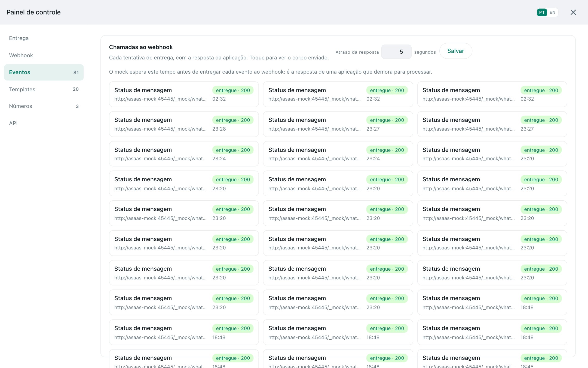Screen dimensions: 588x368
Task: Go to the Números section
Action: 44,106
